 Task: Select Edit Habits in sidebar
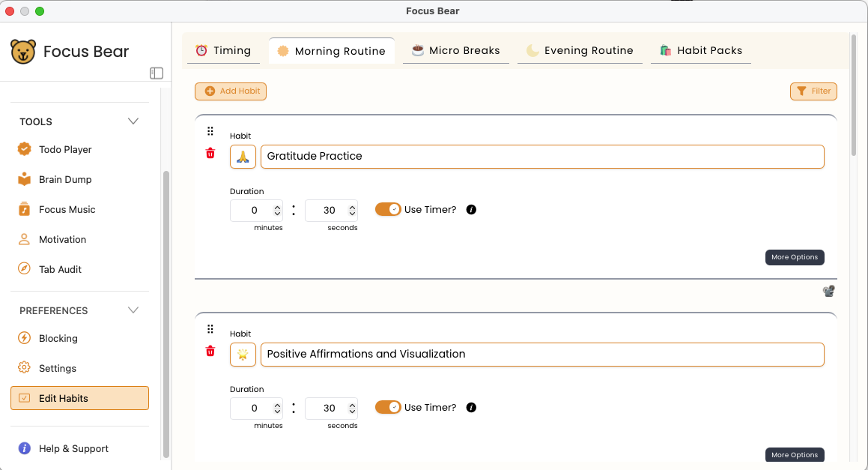(79, 398)
